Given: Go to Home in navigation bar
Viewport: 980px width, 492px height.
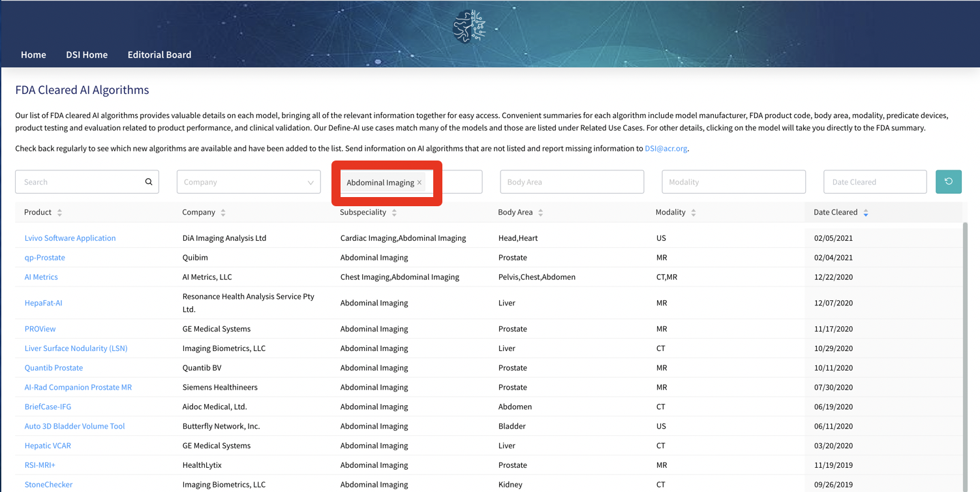Looking at the screenshot, I should coord(33,55).
